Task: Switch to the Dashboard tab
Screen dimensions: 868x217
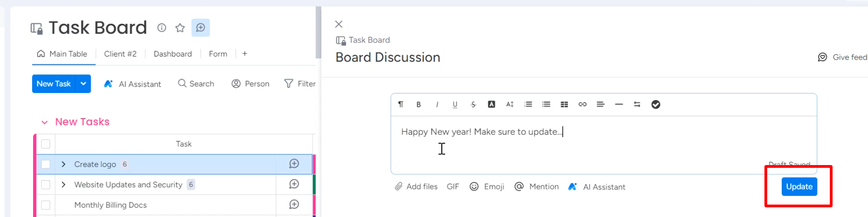Action: [173, 54]
